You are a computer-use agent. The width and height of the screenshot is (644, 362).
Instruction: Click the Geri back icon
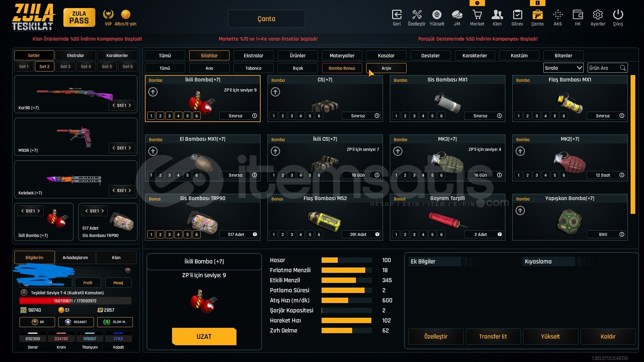[396, 15]
